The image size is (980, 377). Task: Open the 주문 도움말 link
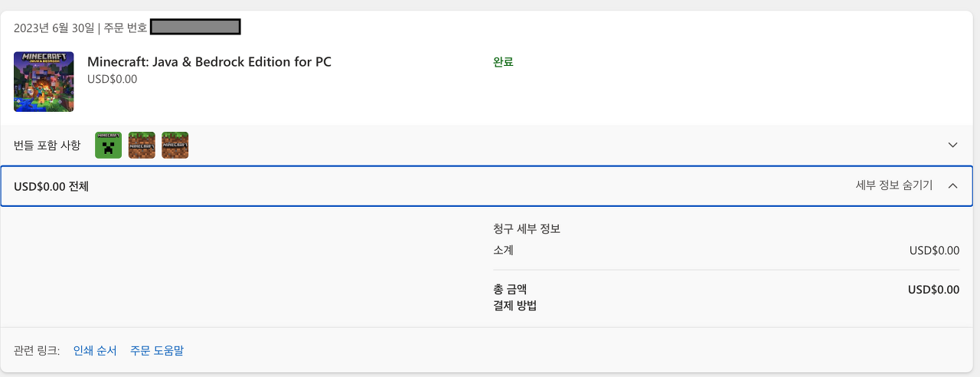coord(157,351)
